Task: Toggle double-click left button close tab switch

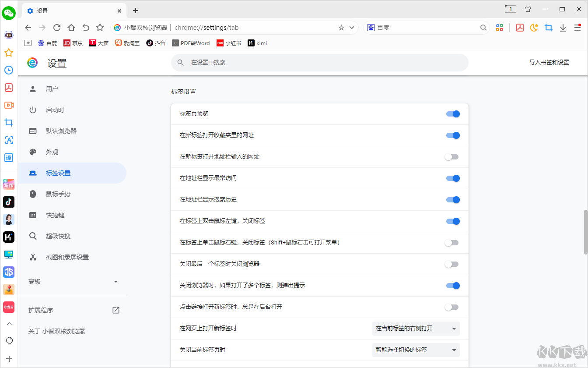Action: pos(453,221)
